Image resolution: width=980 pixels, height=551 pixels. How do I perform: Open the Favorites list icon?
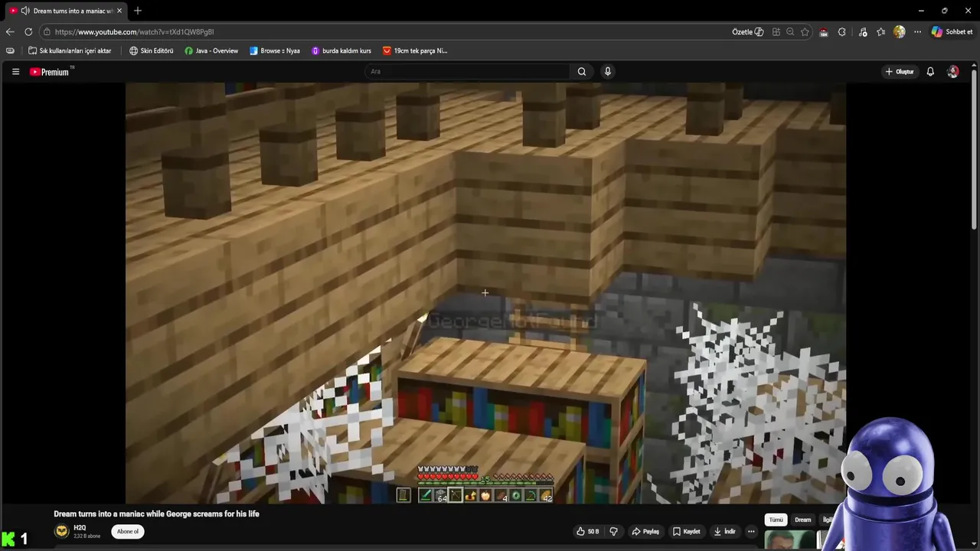click(x=881, y=32)
